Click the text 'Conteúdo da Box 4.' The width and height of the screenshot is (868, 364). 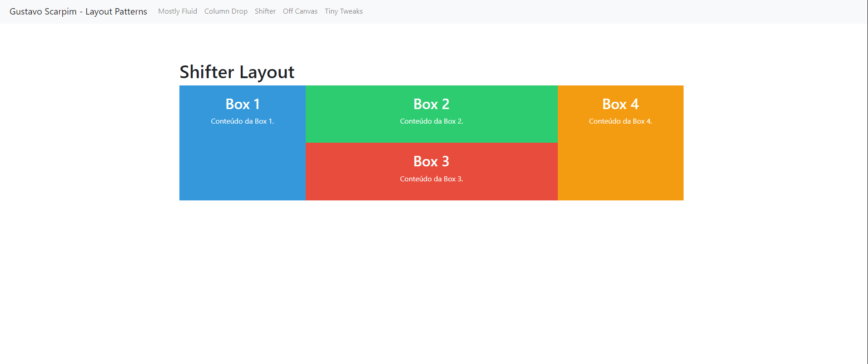[x=620, y=121]
